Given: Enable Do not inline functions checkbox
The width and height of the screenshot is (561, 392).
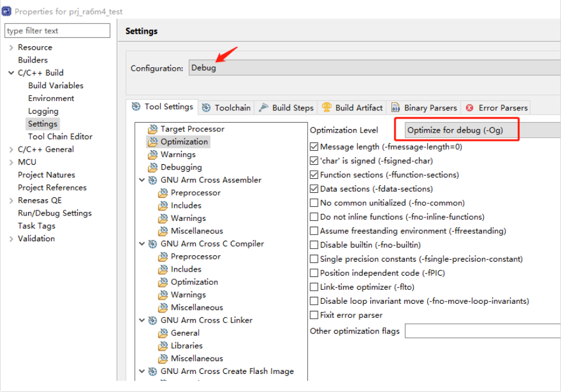Looking at the screenshot, I should [314, 217].
